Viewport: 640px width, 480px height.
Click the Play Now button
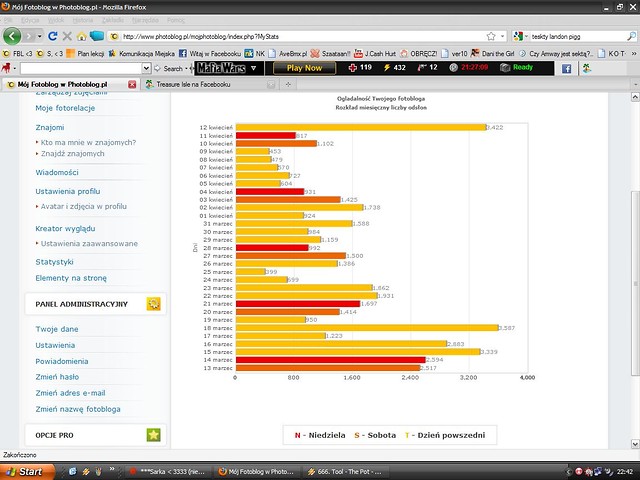(x=304, y=68)
